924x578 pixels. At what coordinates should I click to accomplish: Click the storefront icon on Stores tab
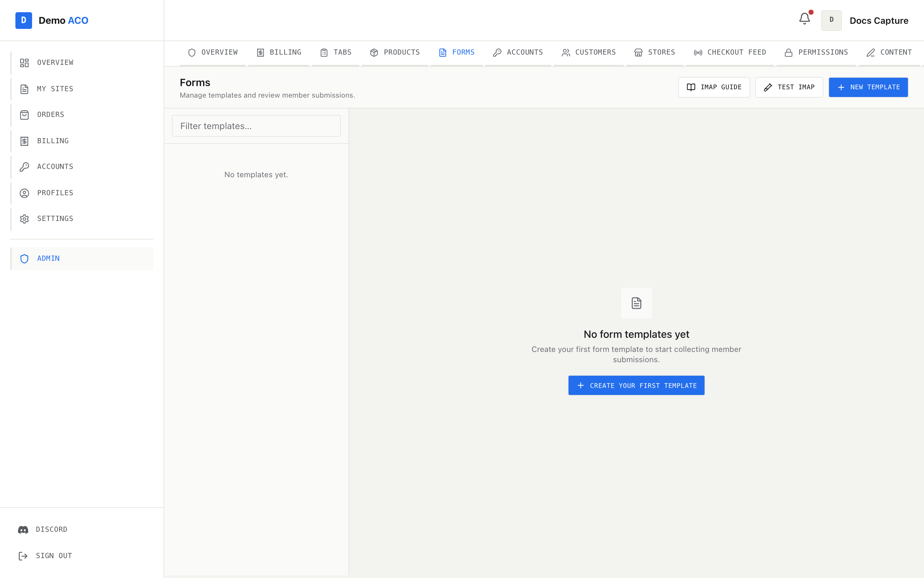point(638,52)
